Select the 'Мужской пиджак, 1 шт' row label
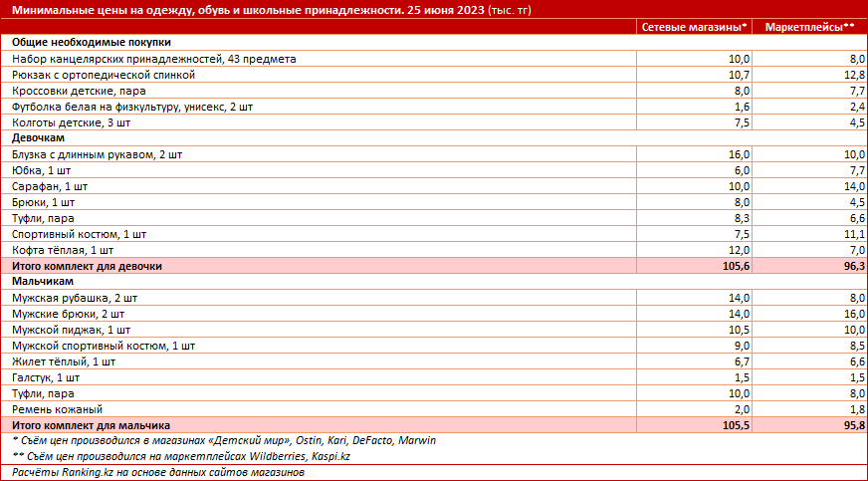Image resolution: width=868 pixels, height=481 pixels. click(x=71, y=330)
